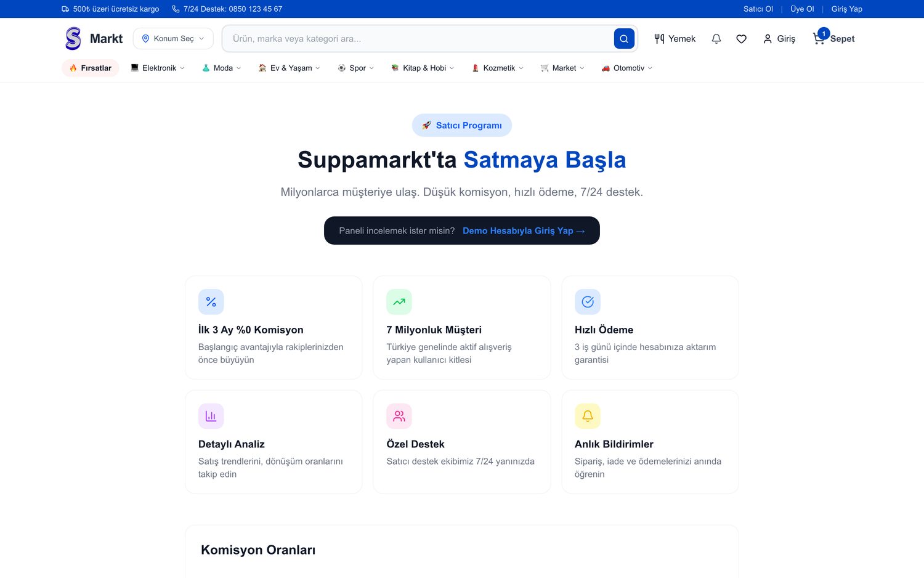Expand the Market category menu
Image resolution: width=924 pixels, height=578 pixels.
[562, 68]
